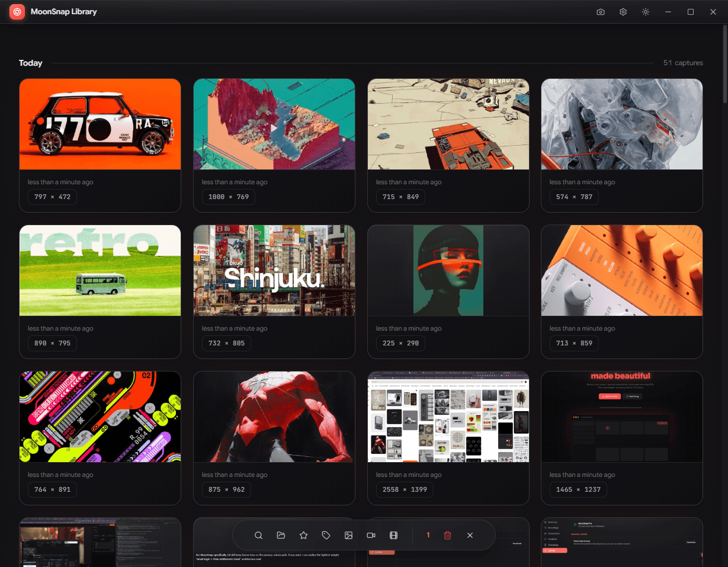This screenshot has height=567, width=728.
Task: Select the film strip filter icon
Action: [x=393, y=535]
